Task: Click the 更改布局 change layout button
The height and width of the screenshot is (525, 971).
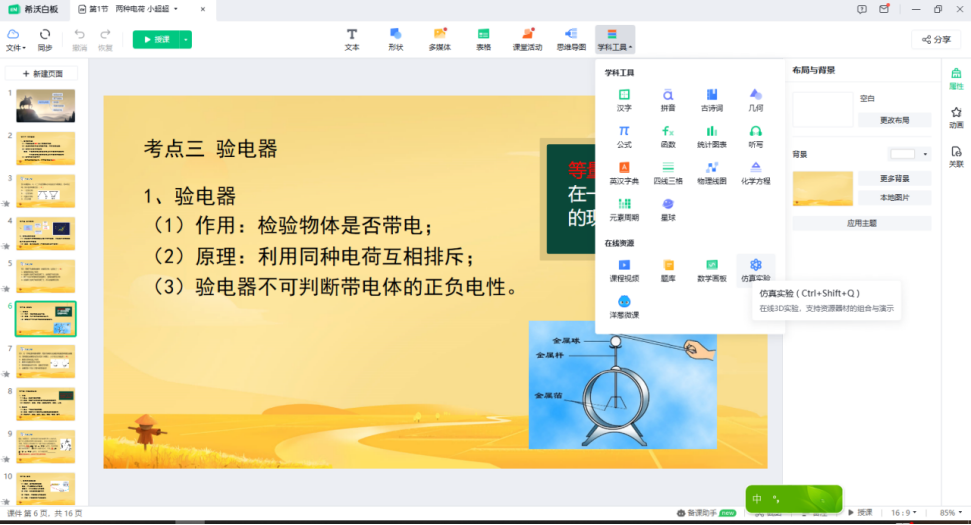Action: pos(894,120)
